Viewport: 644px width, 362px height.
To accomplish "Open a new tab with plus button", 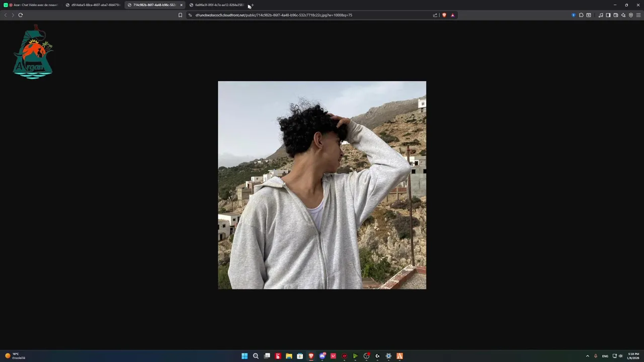I will tap(252, 5).
